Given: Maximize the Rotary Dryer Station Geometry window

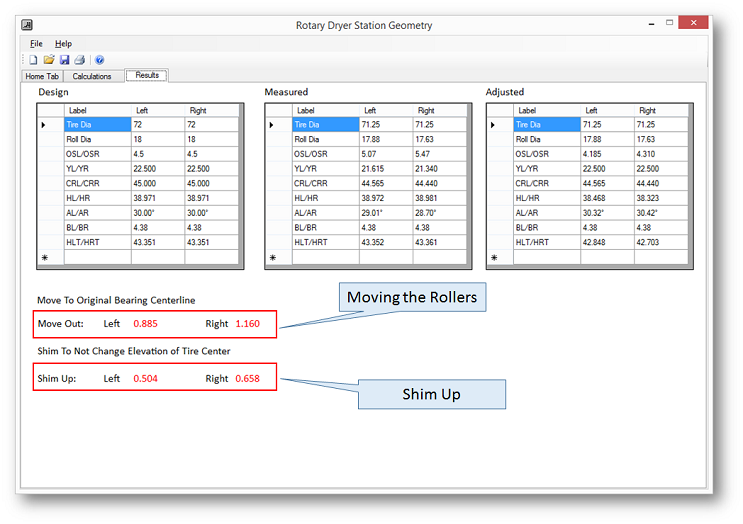Looking at the screenshot, I should (670, 22).
